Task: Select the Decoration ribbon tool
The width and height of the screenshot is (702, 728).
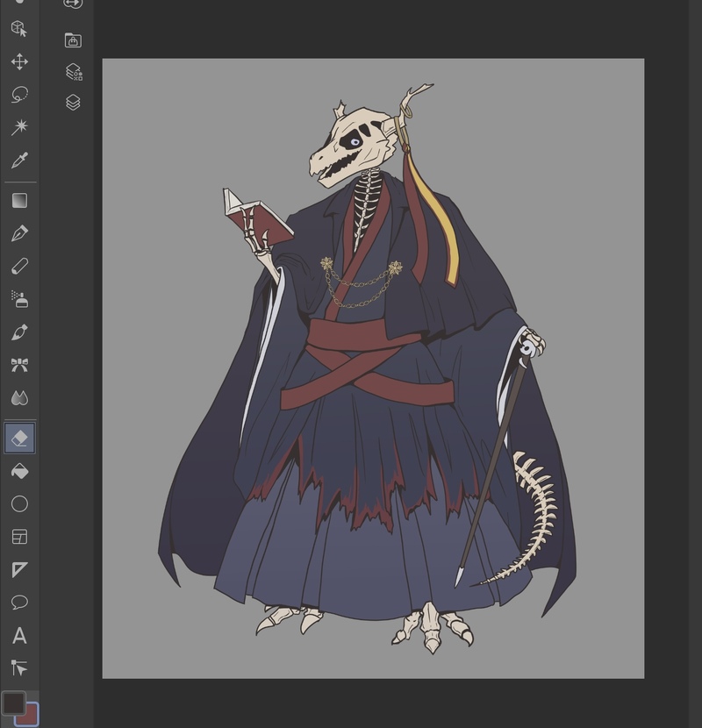Action: click(19, 366)
